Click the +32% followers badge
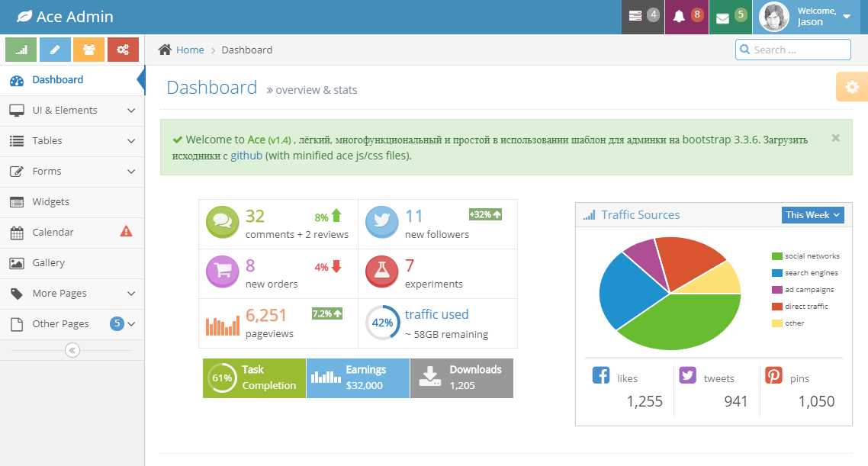 [485, 214]
